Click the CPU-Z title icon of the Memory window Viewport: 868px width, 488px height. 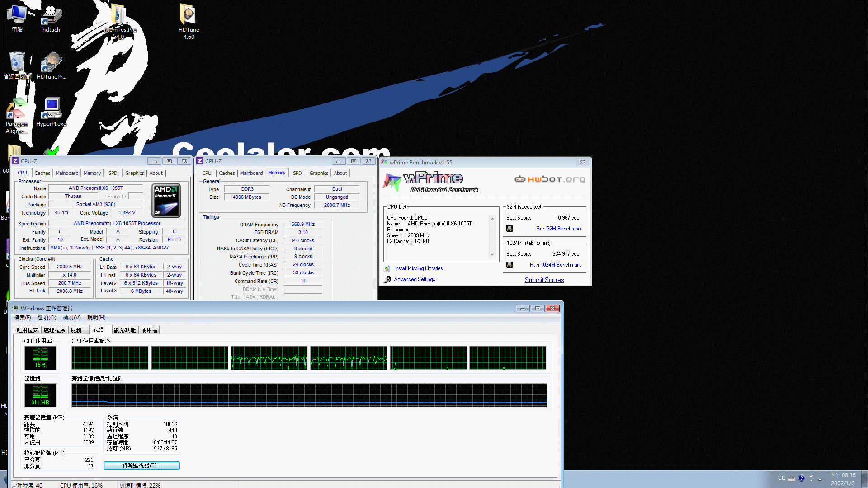click(x=200, y=161)
